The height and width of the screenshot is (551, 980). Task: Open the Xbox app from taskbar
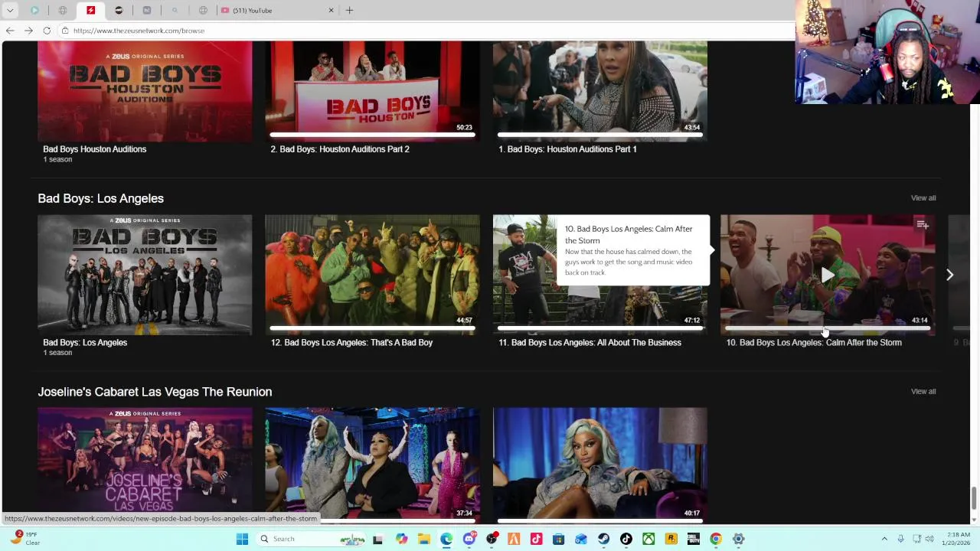648,539
